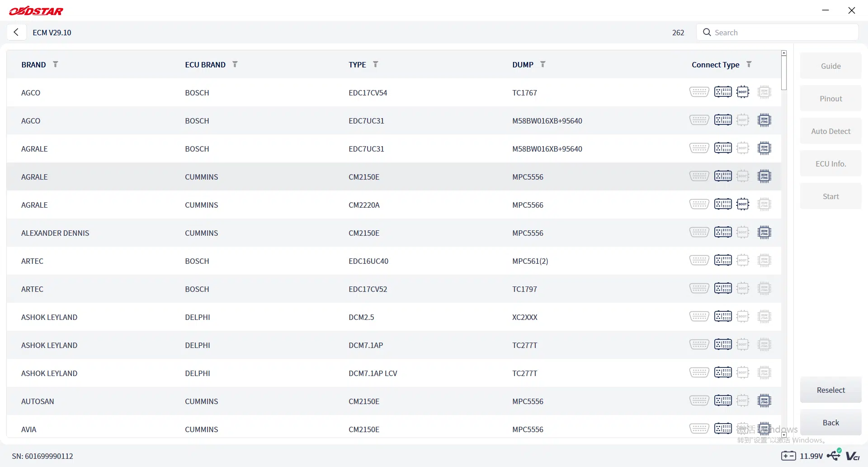Select the BOOT chip icon for AGRALE CM2220A

[x=743, y=205]
